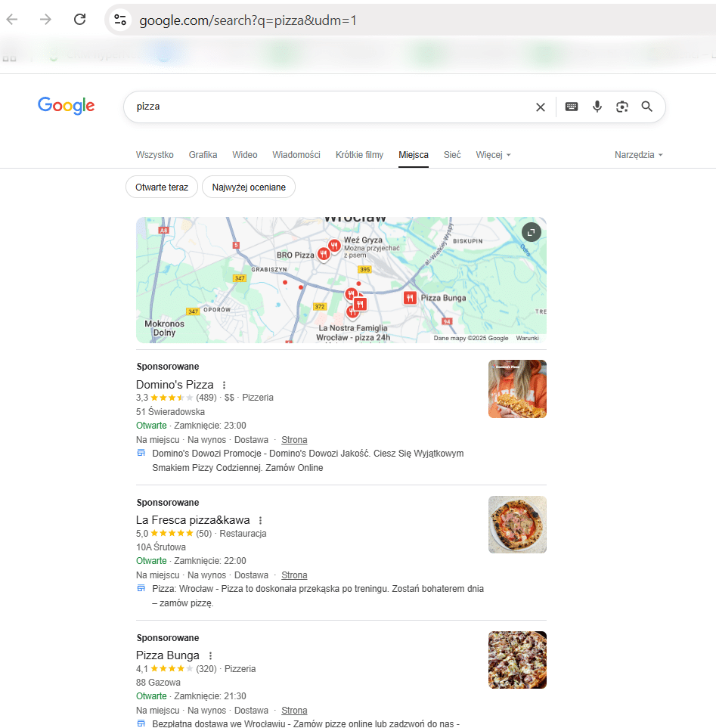Click the Pizza Bunga map pin

click(410, 298)
